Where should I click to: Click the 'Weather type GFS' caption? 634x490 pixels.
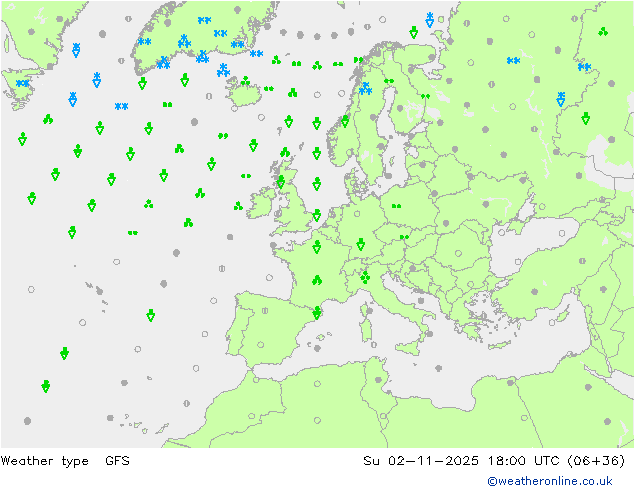click(x=65, y=460)
